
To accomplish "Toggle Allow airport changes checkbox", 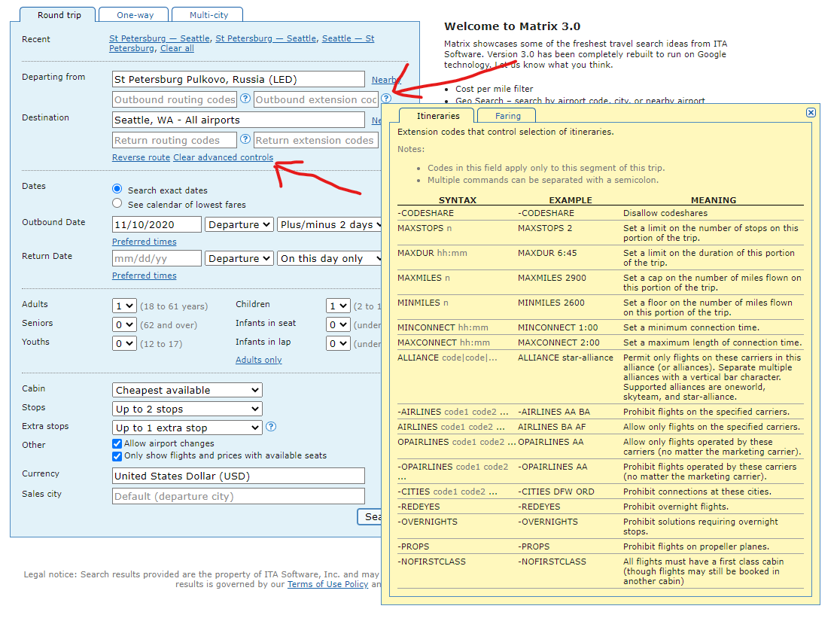I will 117,443.
